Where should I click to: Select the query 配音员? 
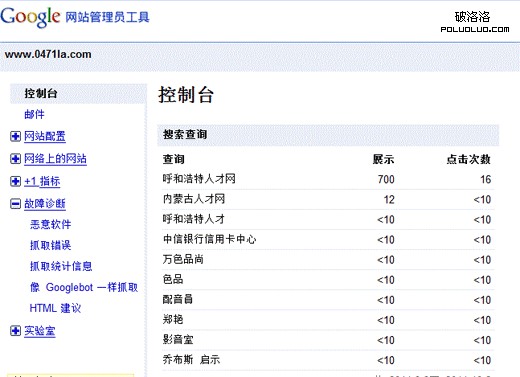tap(178, 299)
